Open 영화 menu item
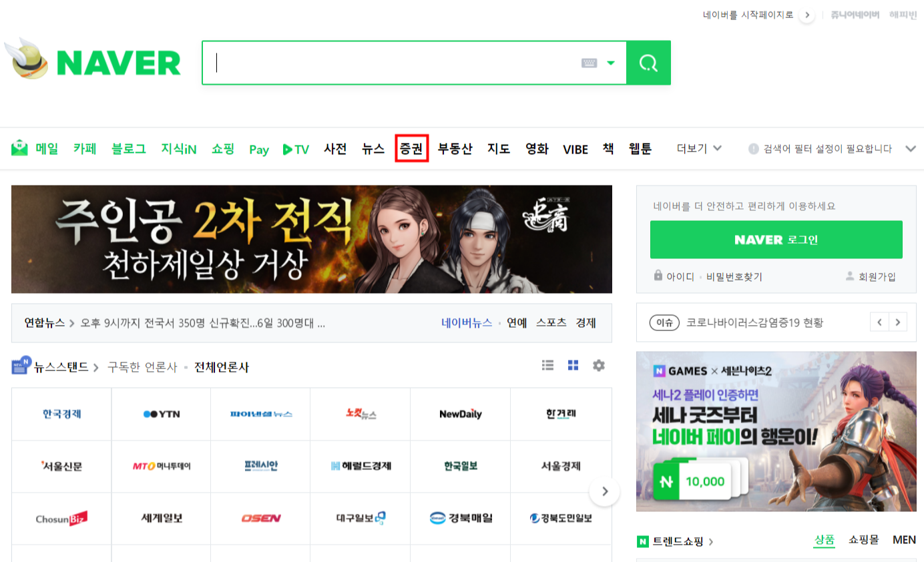This screenshot has width=924, height=562. (537, 149)
